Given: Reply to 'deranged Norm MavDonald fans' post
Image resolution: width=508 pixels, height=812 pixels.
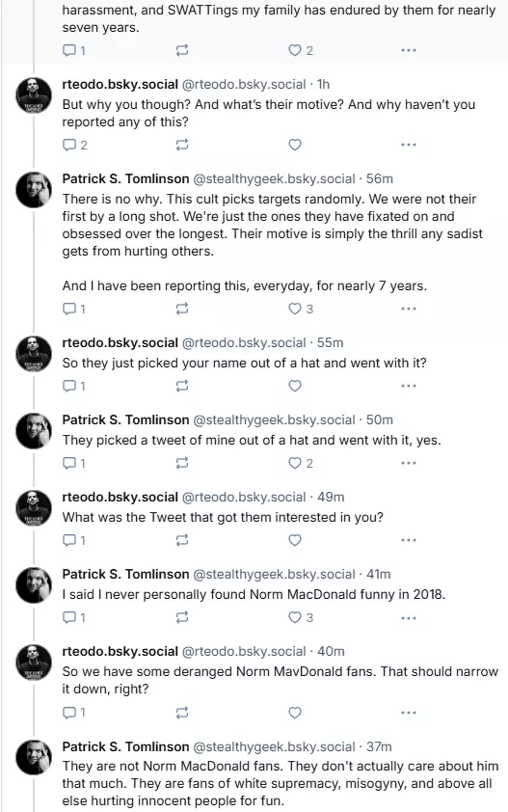Looking at the screenshot, I should pyautogui.click(x=74, y=713).
